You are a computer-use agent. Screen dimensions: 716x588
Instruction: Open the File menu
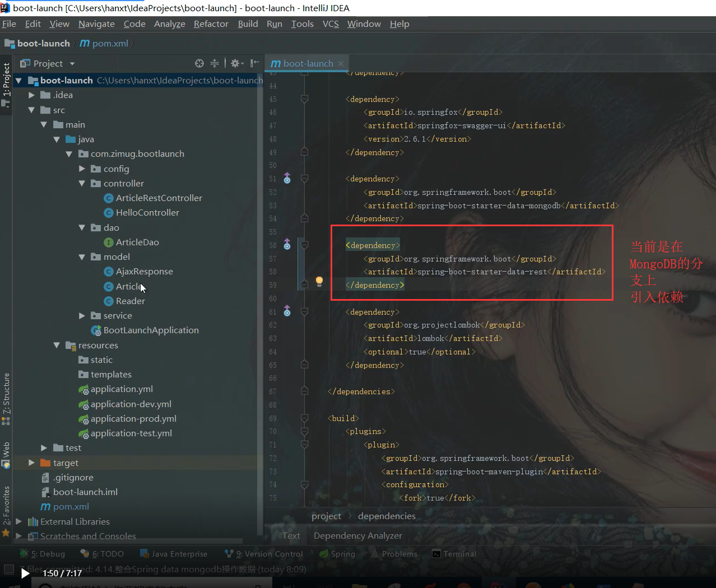tap(9, 24)
